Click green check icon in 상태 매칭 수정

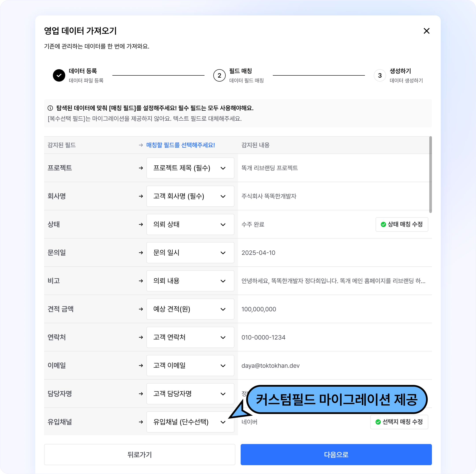(x=383, y=224)
